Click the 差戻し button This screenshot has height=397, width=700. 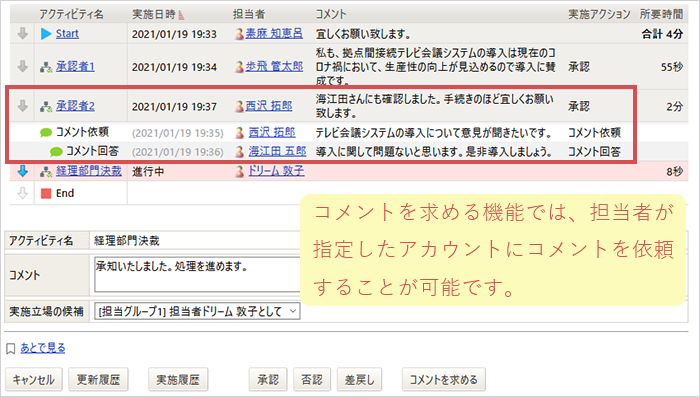coord(359,380)
